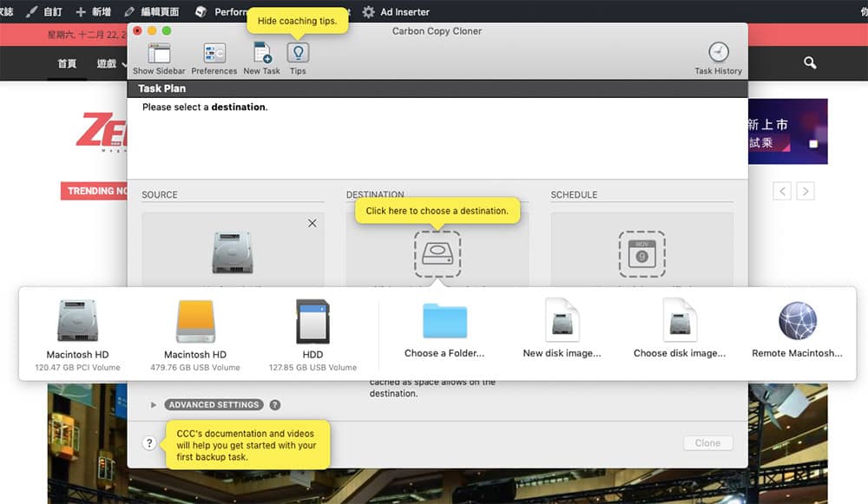Click the next arrow in trending slider

(806, 192)
